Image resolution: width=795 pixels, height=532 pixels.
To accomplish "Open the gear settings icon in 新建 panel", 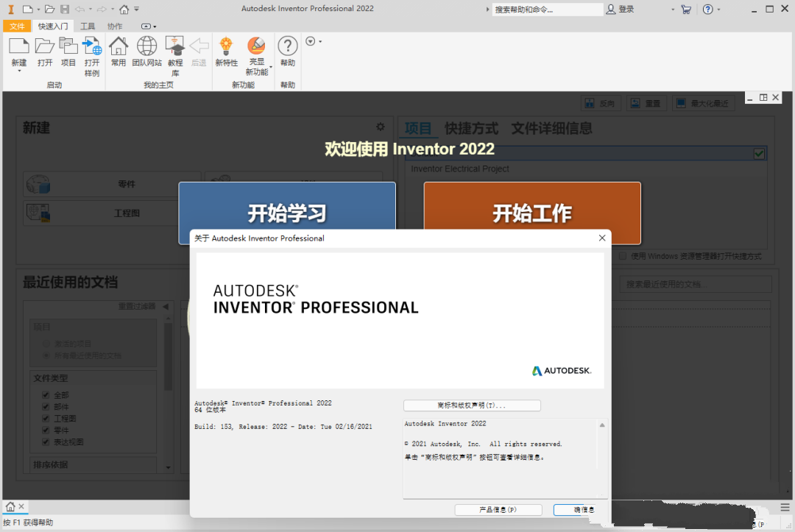I will [x=381, y=127].
